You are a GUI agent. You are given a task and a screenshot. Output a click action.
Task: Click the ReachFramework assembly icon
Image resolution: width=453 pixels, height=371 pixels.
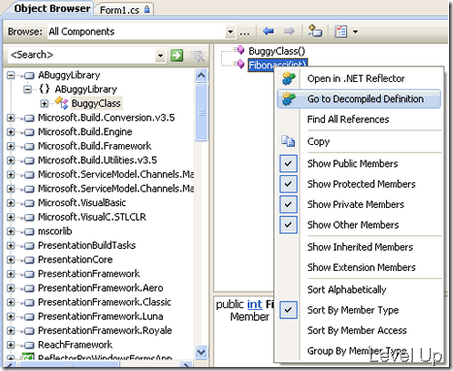pyautogui.click(x=29, y=345)
